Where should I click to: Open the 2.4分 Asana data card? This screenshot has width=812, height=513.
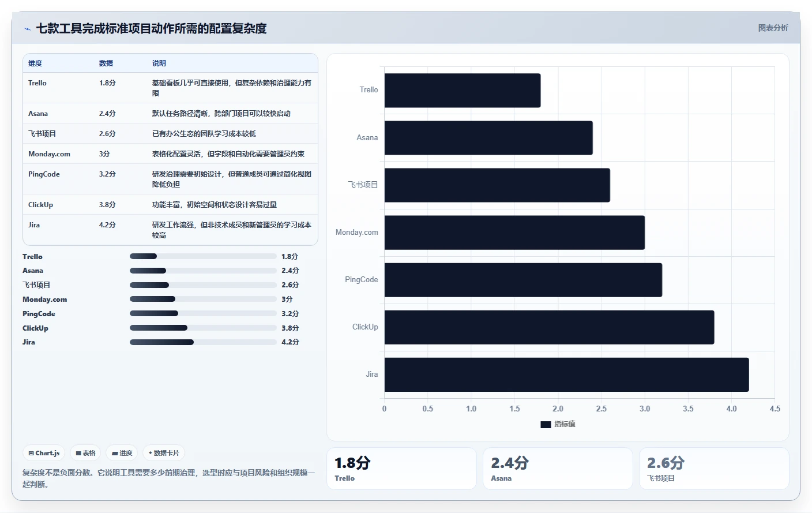tap(558, 469)
